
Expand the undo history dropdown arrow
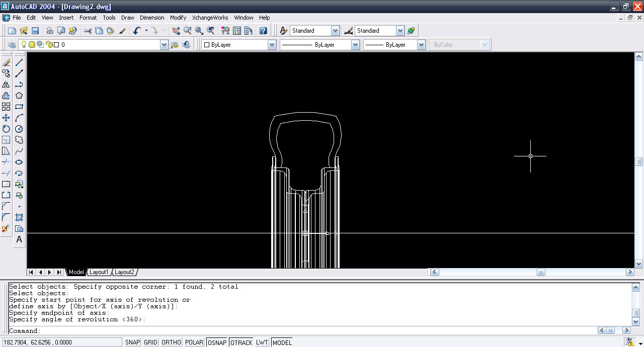[146, 31]
